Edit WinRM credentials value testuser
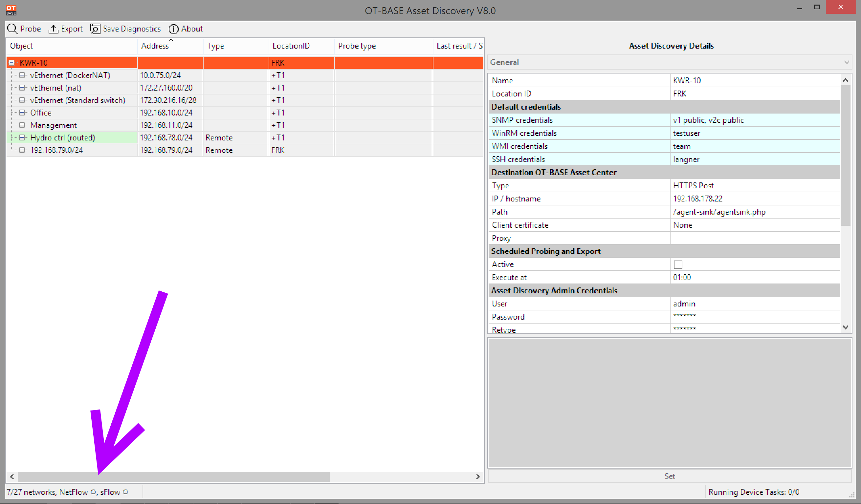The image size is (861, 504). [x=755, y=133]
